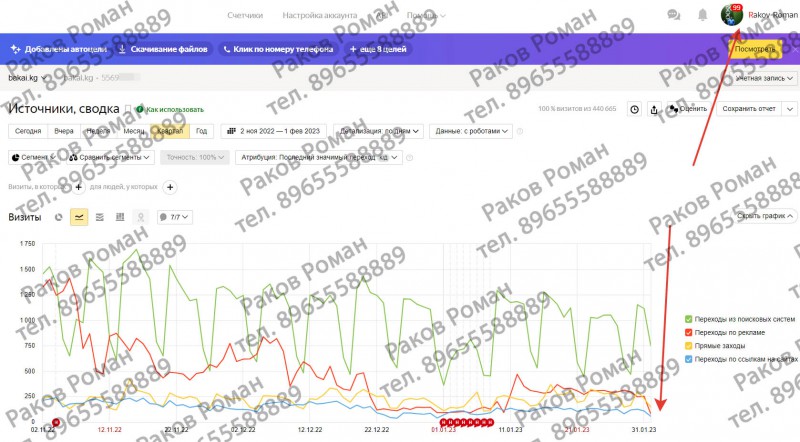Open the report history clock icon
800x442 pixels.
[x=634, y=109]
